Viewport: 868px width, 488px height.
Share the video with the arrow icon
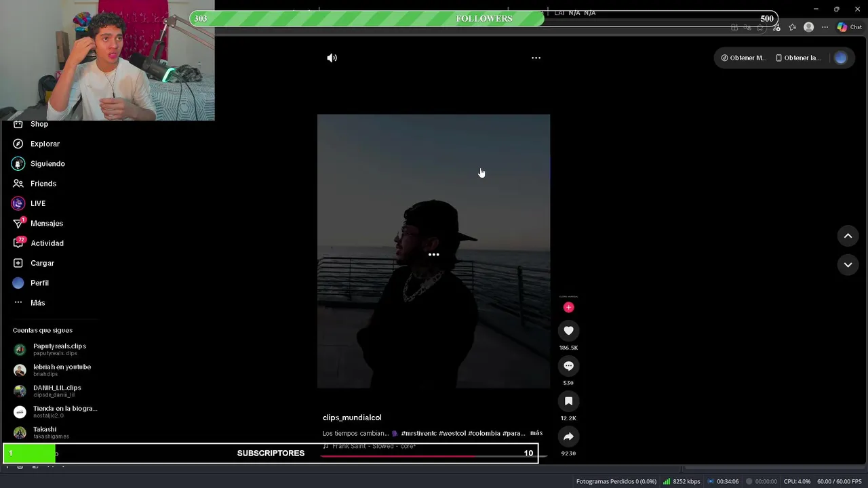coord(568,436)
